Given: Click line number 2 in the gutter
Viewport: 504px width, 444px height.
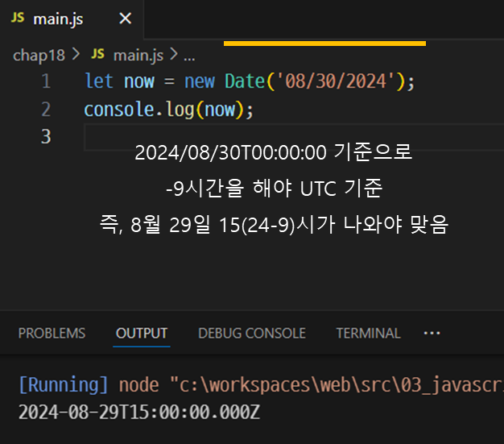Looking at the screenshot, I should coord(46,110).
